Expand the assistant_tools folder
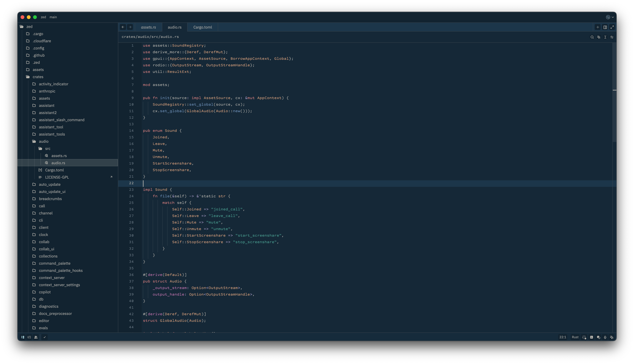634x364 pixels. [68, 134]
